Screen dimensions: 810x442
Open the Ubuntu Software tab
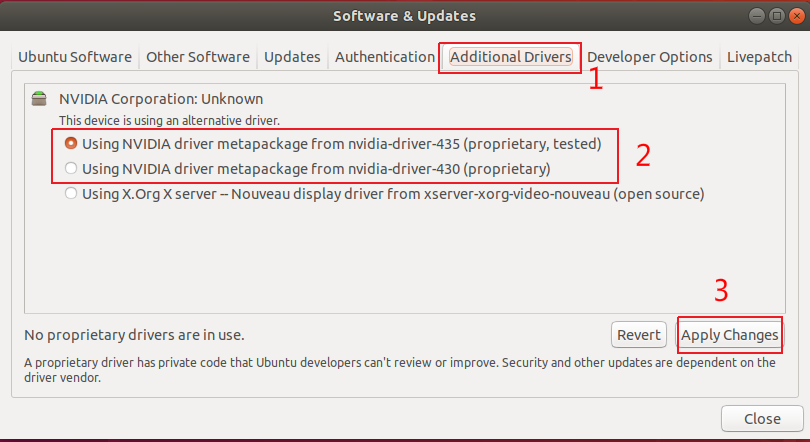coord(75,57)
